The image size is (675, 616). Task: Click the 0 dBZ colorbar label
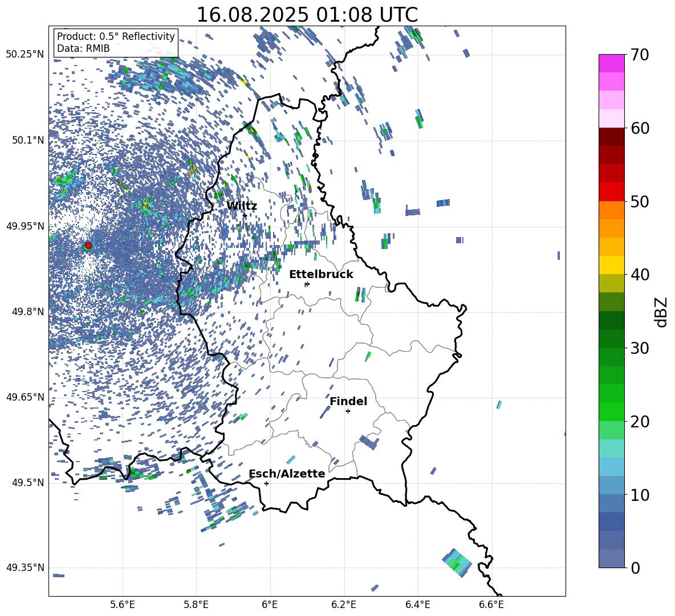coord(635,568)
